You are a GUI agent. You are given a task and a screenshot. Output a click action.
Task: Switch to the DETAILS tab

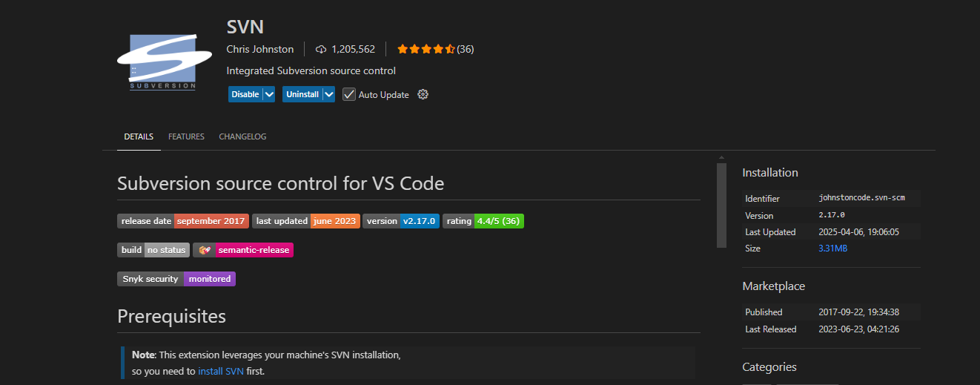(x=139, y=136)
